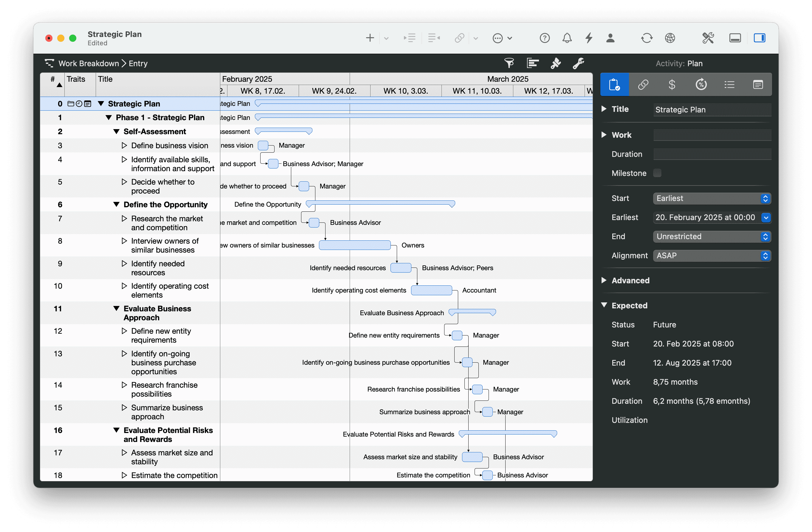The image size is (812, 532).
Task: Click the publish globe icon
Action: tap(670, 38)
